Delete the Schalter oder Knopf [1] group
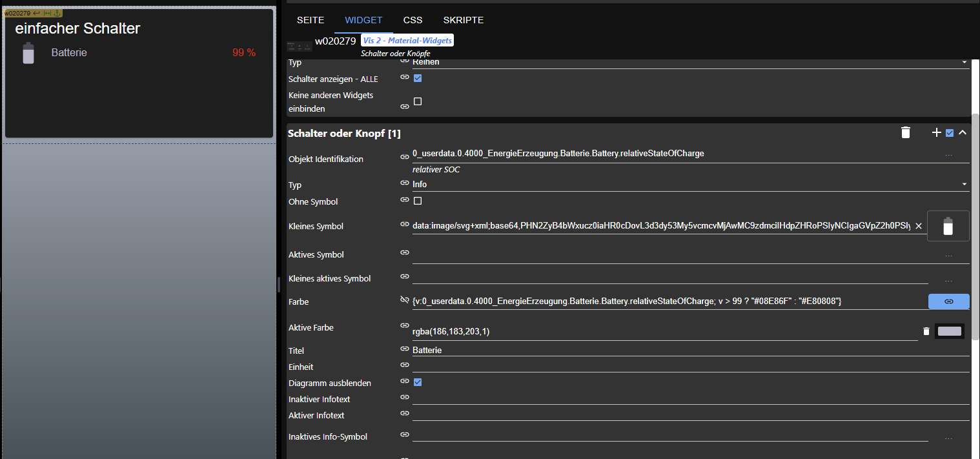The width and height of the screenshot is (980, 459). 905,133
